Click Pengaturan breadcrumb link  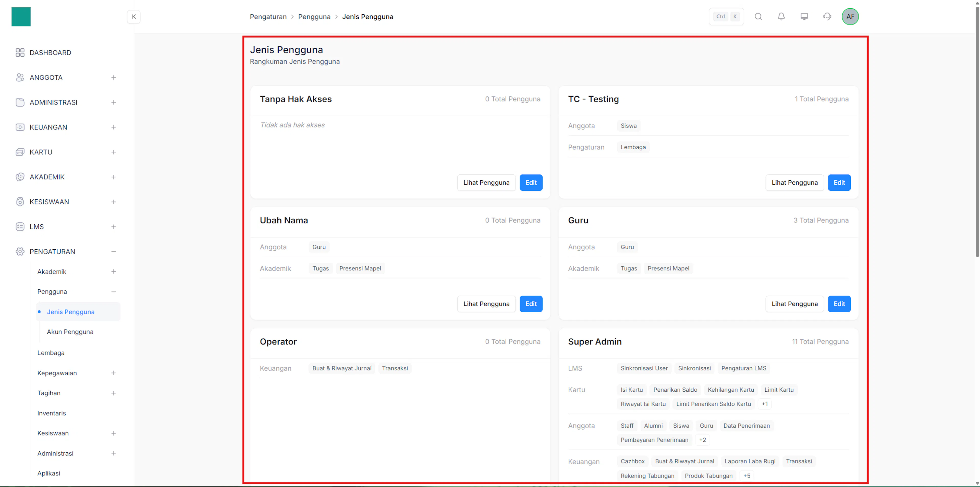(268, 17)
